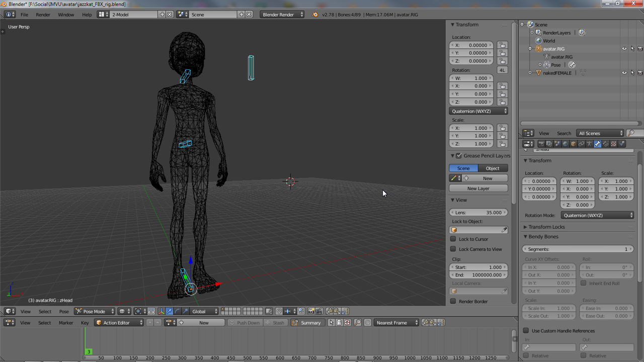Screen dimensions: 644x362
Task: Expand the avatar.RIG outliner entry
Action: tap(530, 48)
